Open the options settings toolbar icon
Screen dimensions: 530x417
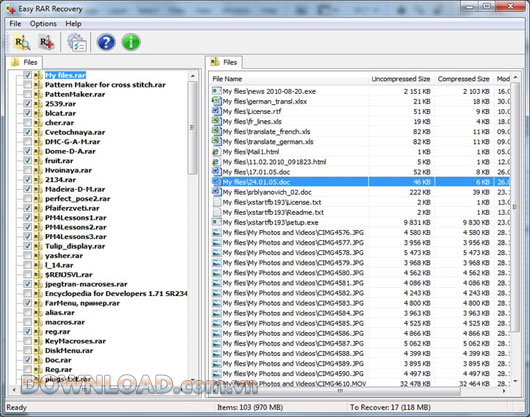tap(77, 43)
